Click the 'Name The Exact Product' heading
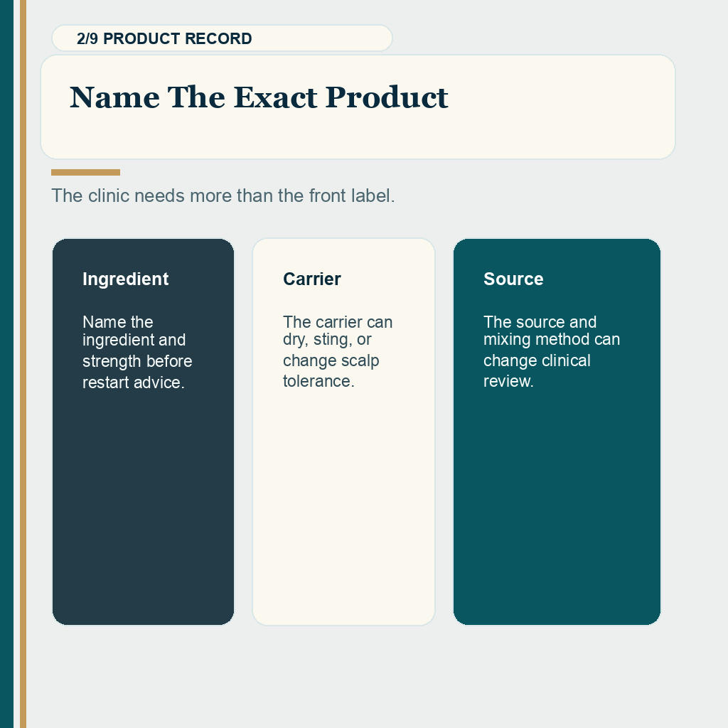 259,98
